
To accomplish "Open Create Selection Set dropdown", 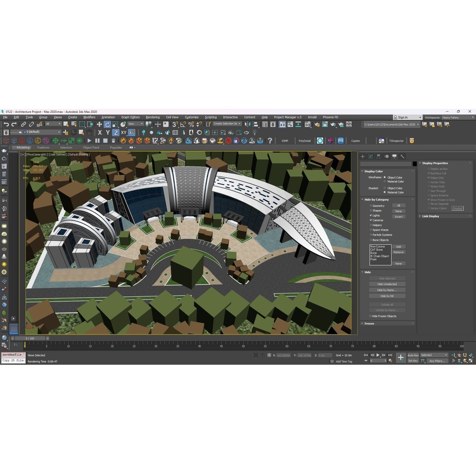I will pyautogui.click(x=227, y=124).
